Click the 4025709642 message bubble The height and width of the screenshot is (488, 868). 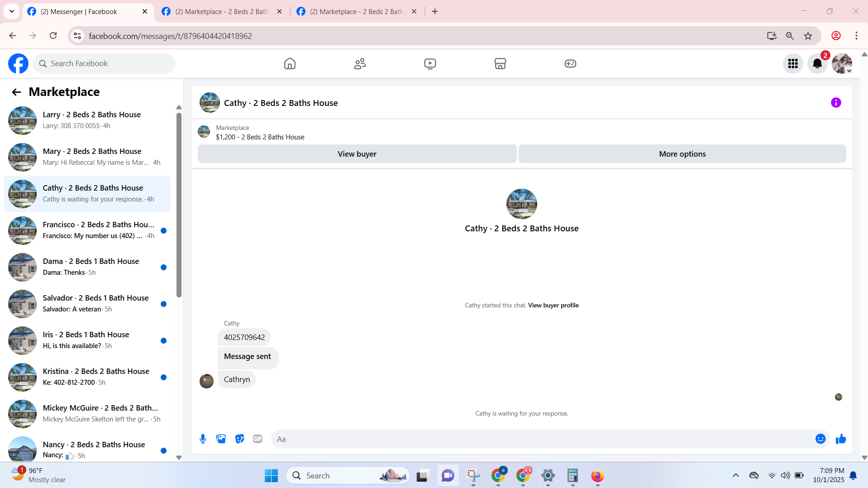click(x=244, y=337)
